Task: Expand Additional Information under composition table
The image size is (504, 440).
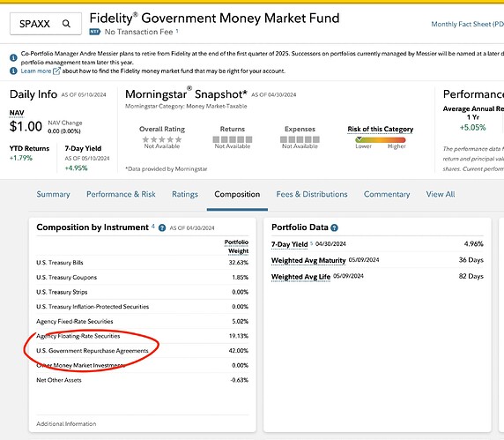Action: pos(66,423)
